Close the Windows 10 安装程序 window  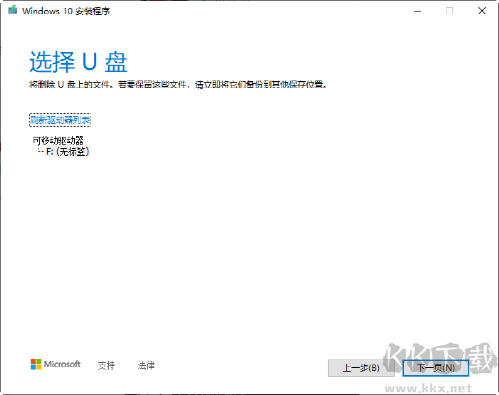point(482,11)
